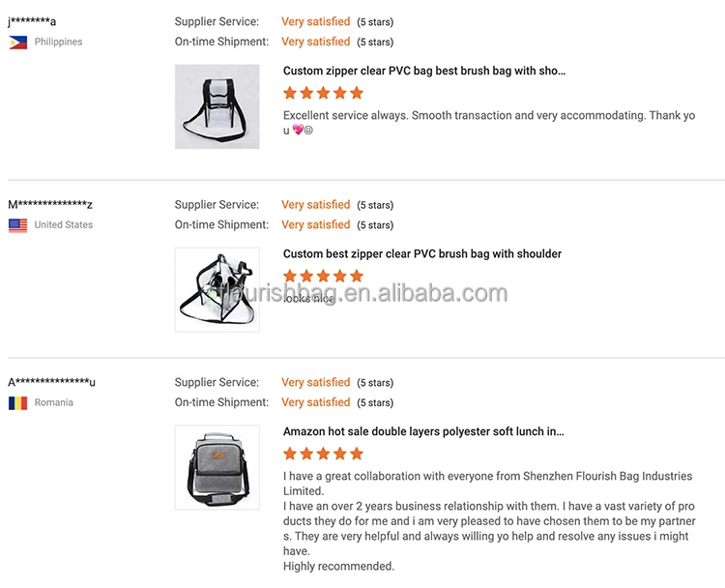The width and height of the screenshot is (725, 588).
Task: Click the United States flag icon
Action: point(17,225)
